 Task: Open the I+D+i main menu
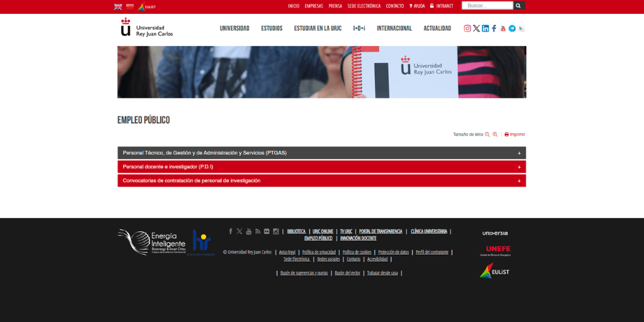(359, 28)
